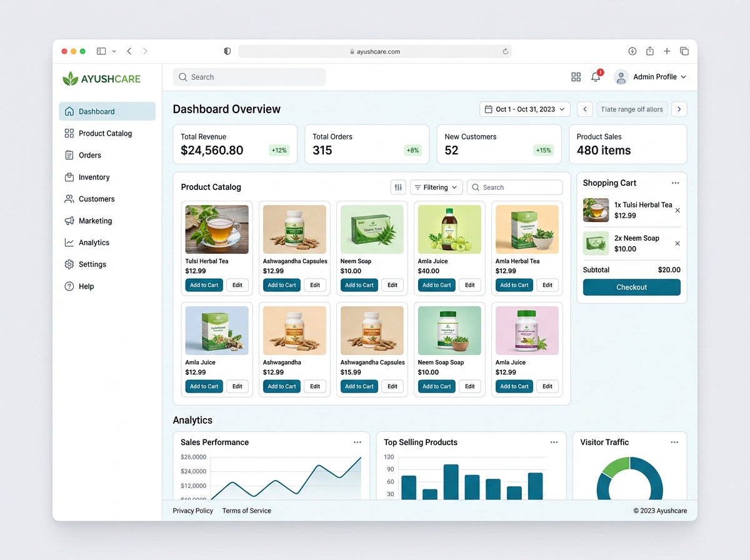The width and height of the screenshot is (750, 560).
Task: Open the Sales Performance options menu
Action: coord(357,442)
